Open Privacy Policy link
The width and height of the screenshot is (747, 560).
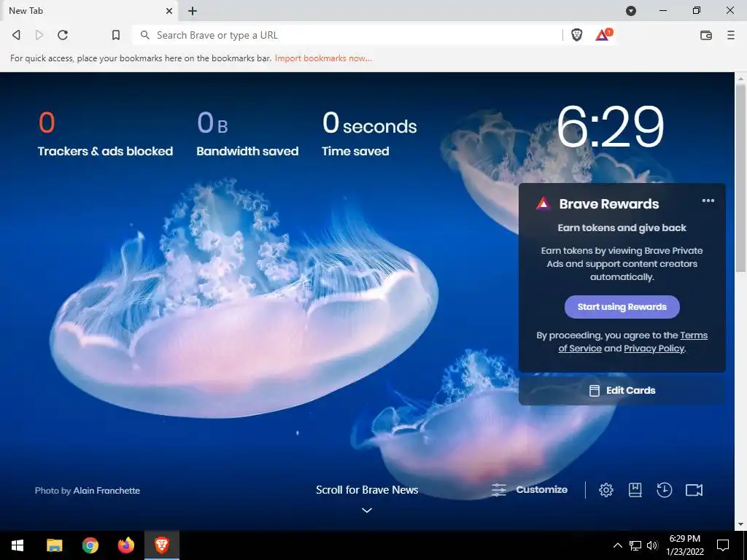click(x=654, y=348)
